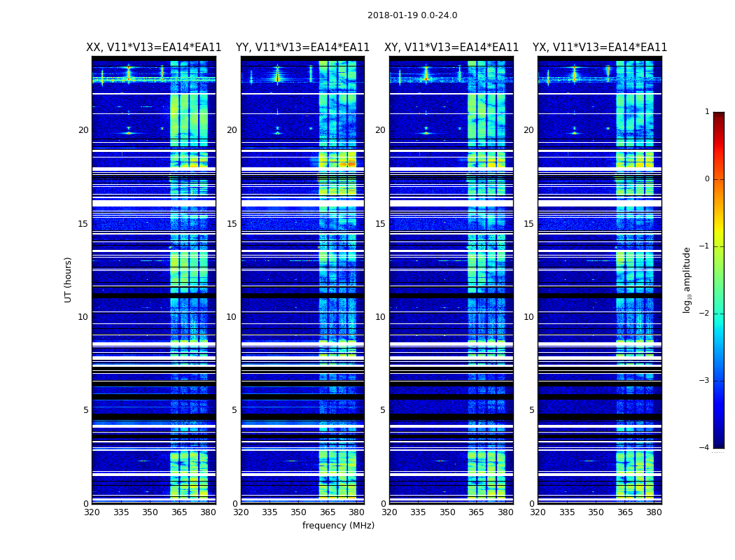Click the YY, V11*V13=EA14*EA11 panel title
735x560 pixels.
click(303, 48)
